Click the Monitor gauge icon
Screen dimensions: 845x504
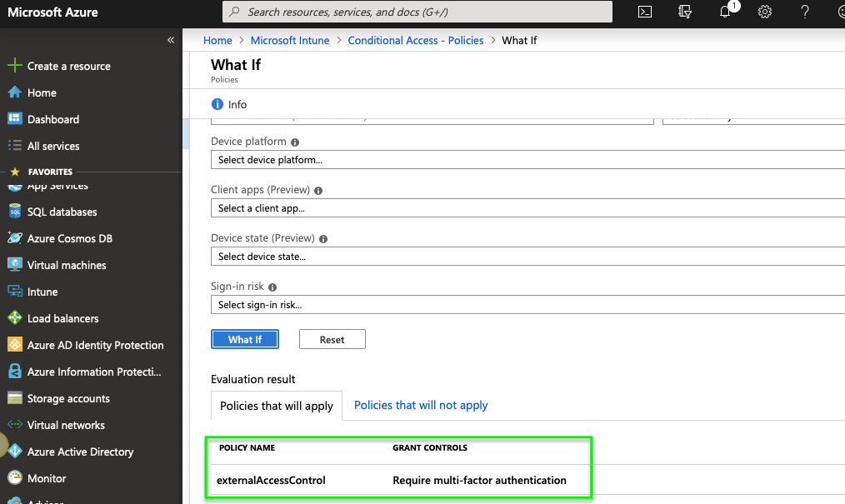point(14,477)
